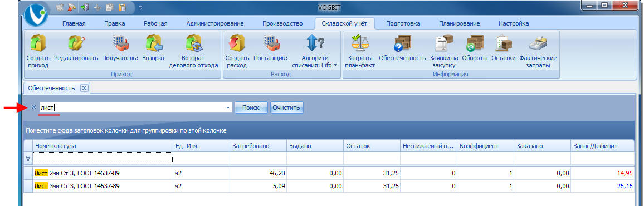Close the Обеспеченность document tab

click(x=84, y=88)
